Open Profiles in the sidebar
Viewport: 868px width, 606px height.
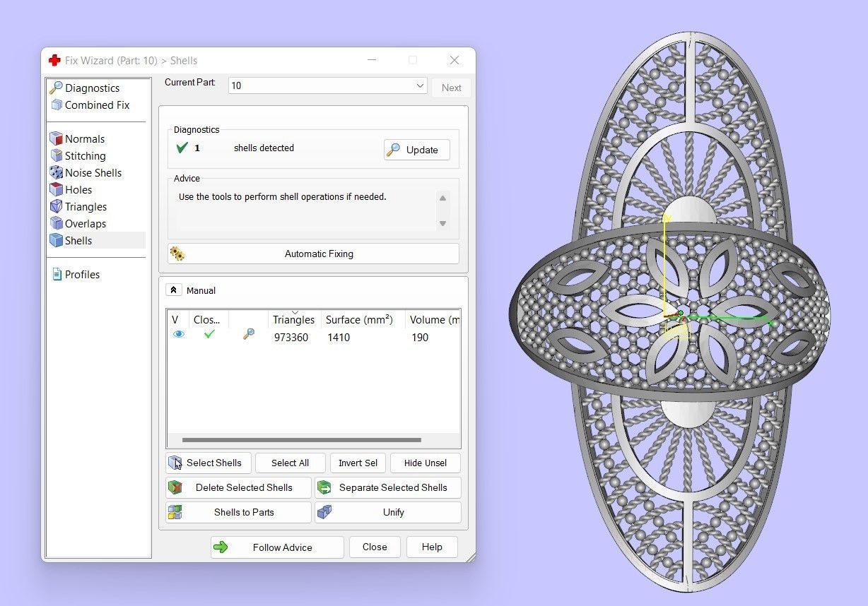[82, 275]
